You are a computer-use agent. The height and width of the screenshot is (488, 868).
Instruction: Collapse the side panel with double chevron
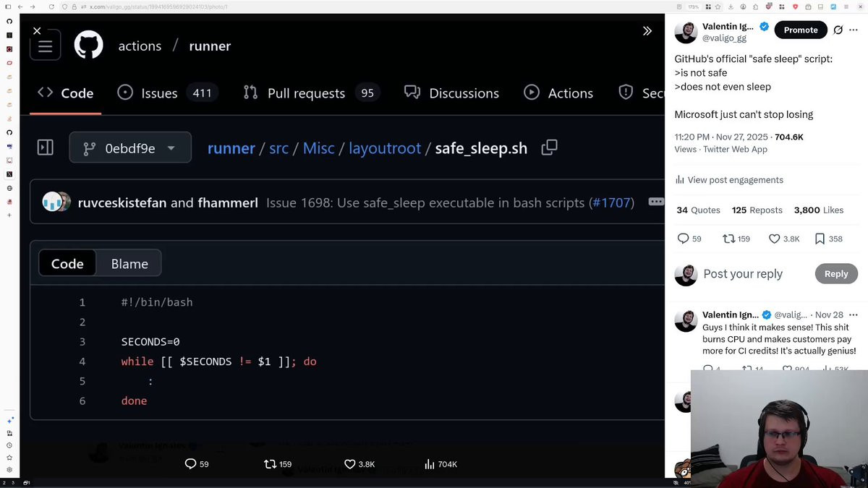pyautogui.click(x=647, y=31)
